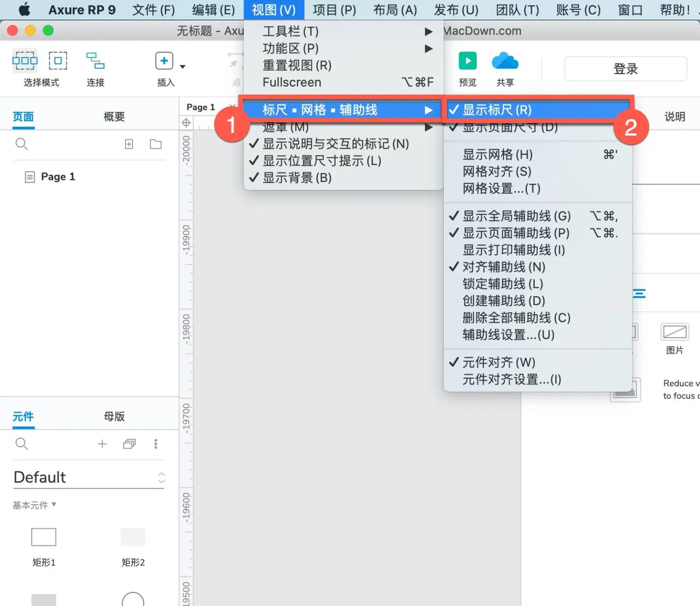This screenshot has height=606, width=700.
Task: Open the 布局 menu in menu bar
Action: click(394, 9)
